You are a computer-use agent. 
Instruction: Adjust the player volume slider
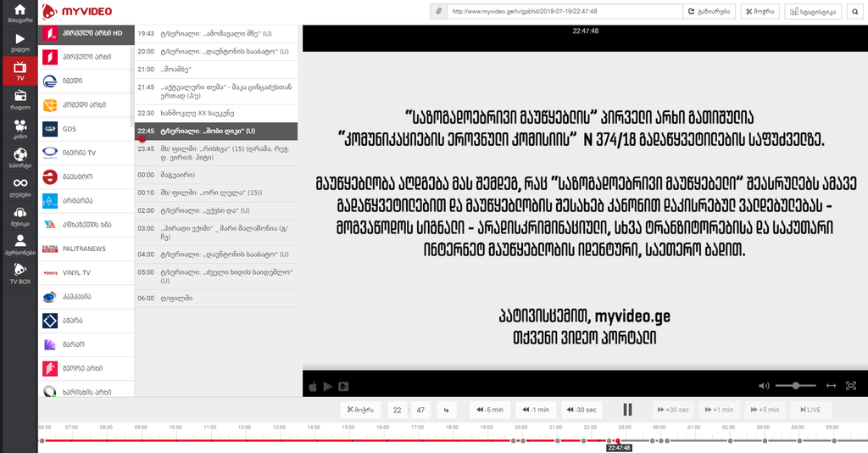[795, 385]
